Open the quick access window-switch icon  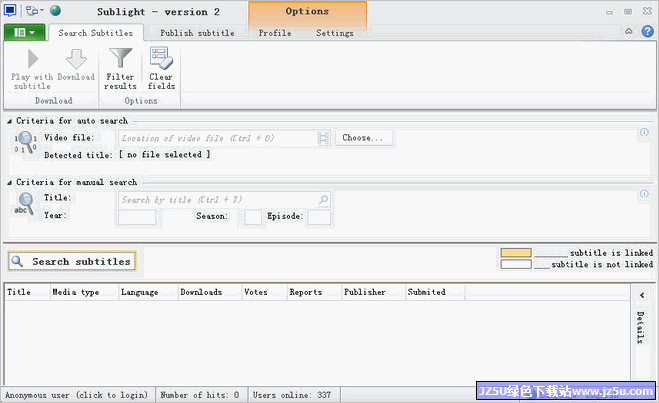32,11
